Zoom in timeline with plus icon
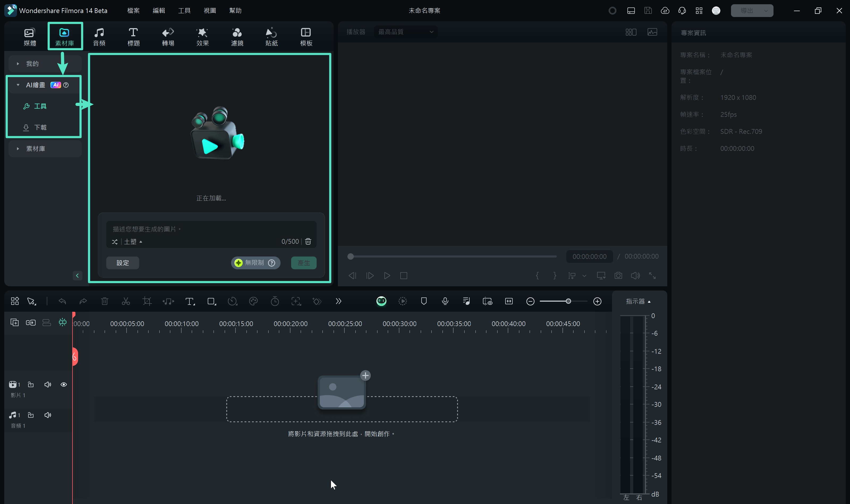This screenshot has height=504, width=850. (598, 301)
